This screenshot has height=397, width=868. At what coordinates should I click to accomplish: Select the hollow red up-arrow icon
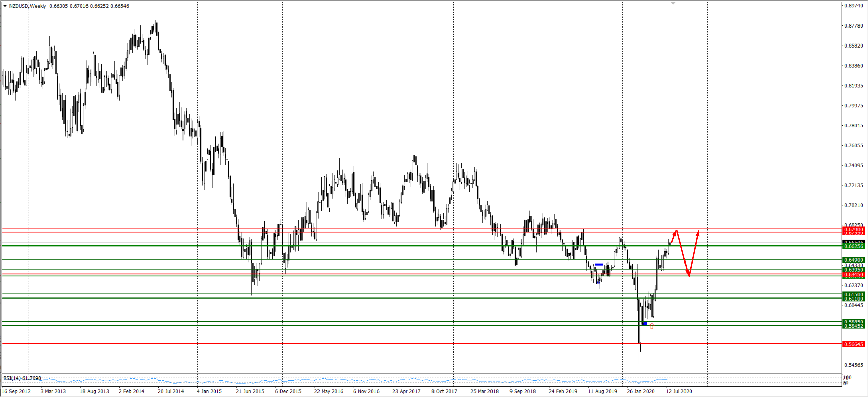click(x=652, y=326)
